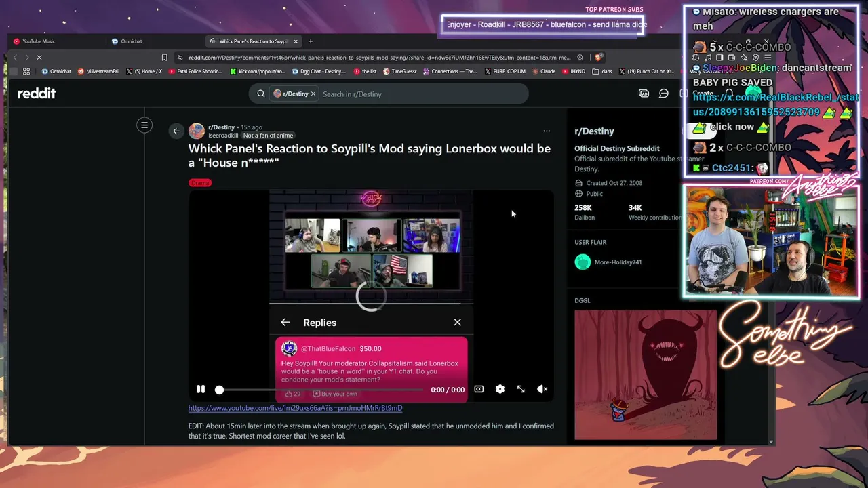Expand the video to fullscreen
The image size is (868, 488).
click(x=521, y=389)
